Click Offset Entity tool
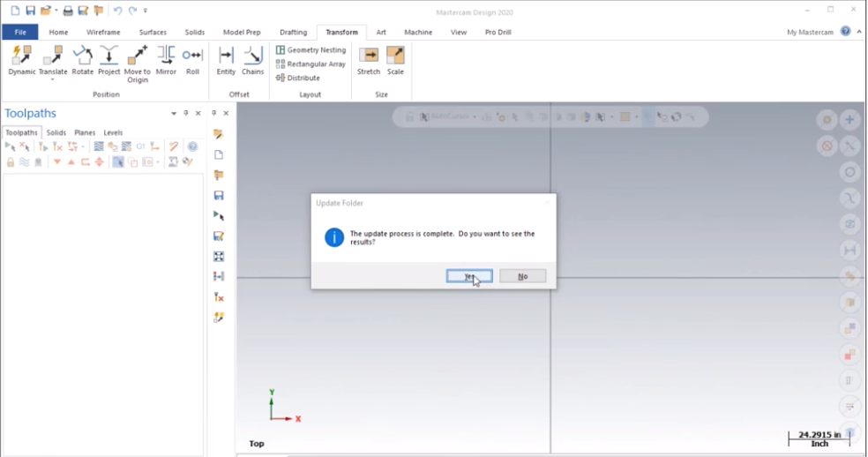This screenshot has height=457, width=868. pyautogui.click(x=226, y=60)
